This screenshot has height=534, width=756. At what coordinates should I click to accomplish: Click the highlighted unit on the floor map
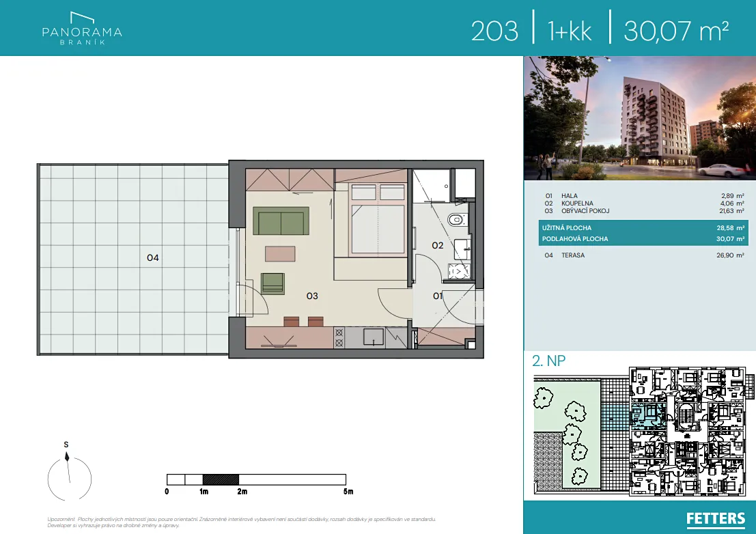click(x=648, y=417)
